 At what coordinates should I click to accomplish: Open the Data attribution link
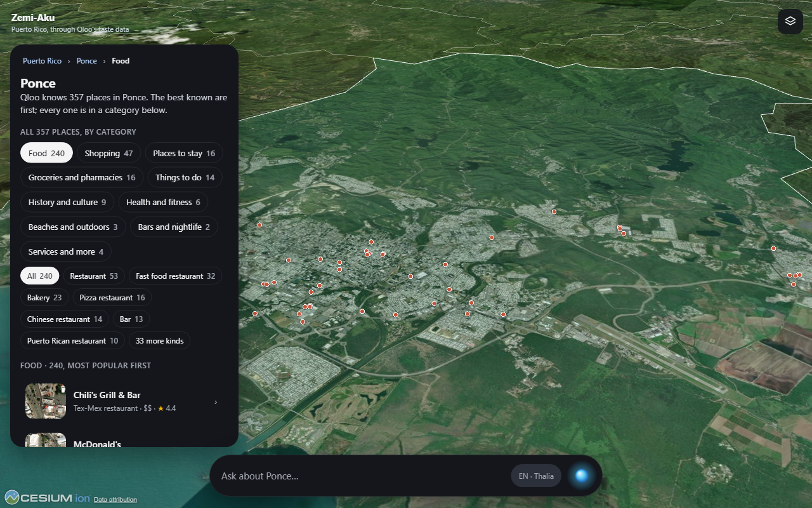pyautogui.click(x=115, y=500)
